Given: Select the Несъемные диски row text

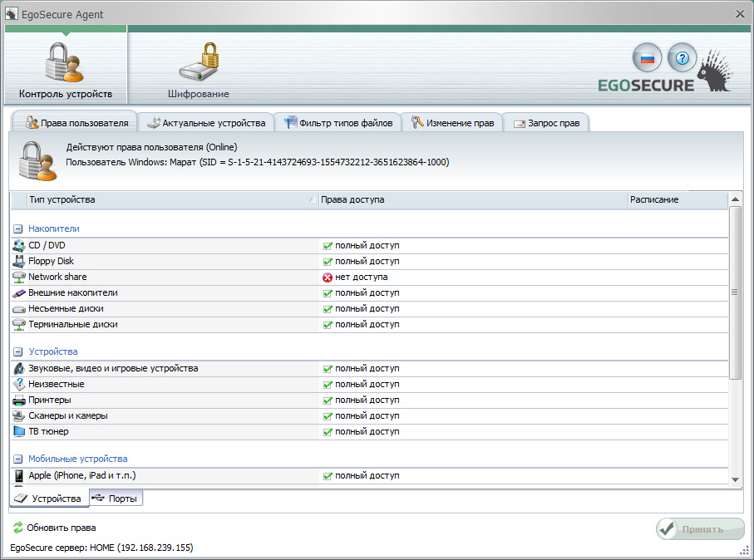Looking at the screenshot, I should pos(66,308).
